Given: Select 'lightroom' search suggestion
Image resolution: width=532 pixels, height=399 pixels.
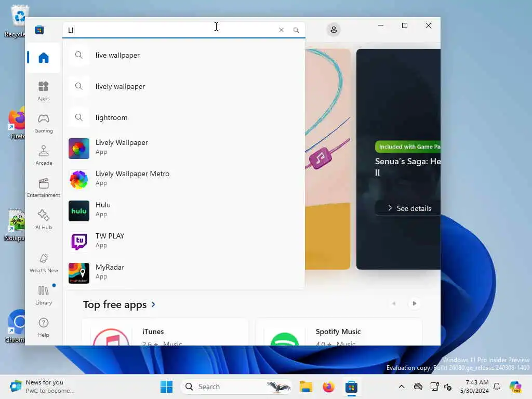Looking at the screenshot, I should pyautogui.click(x=184, y=117).
